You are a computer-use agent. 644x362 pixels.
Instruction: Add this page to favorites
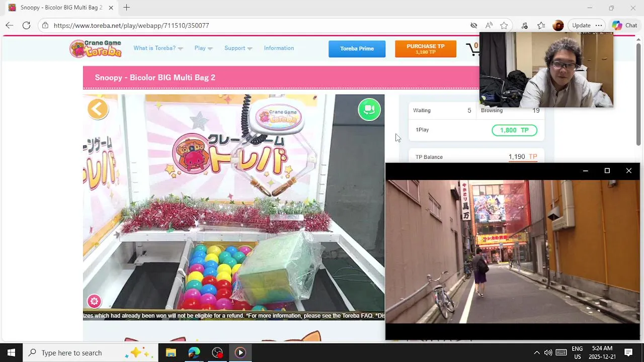pos(504,25)
